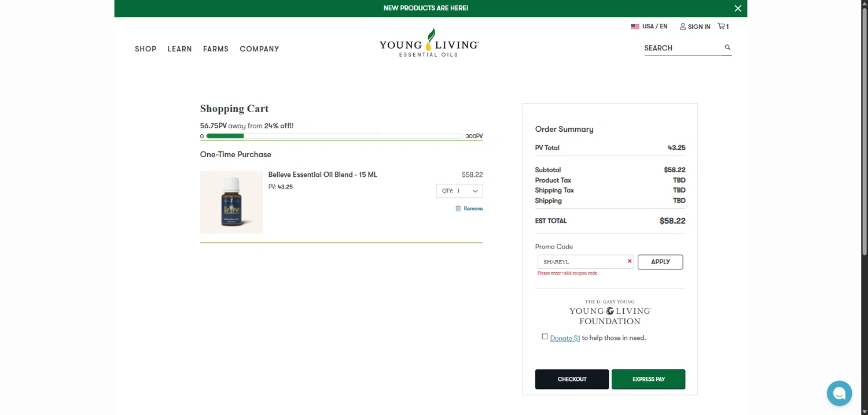Image resolution: width=868 pixels, height=415 pixels.
Task: Open the QTY dropdown for Believe oil
Action: (459, 191)
